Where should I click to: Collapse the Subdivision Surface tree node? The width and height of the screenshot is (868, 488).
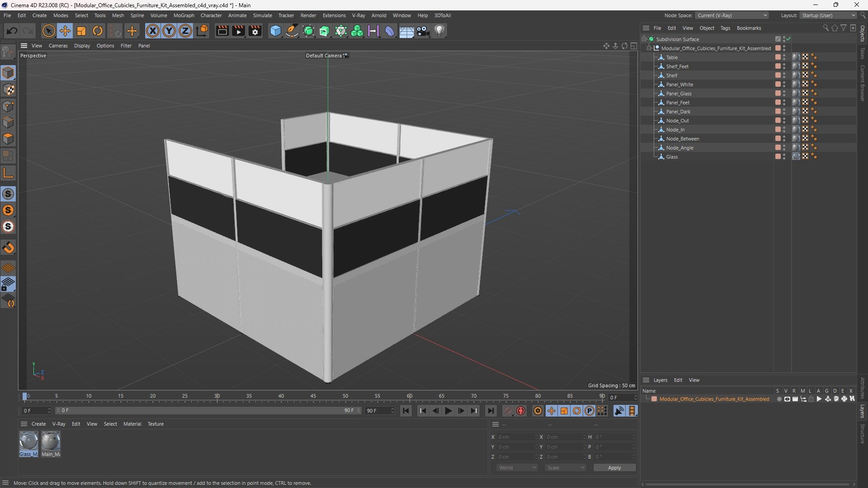644,39
